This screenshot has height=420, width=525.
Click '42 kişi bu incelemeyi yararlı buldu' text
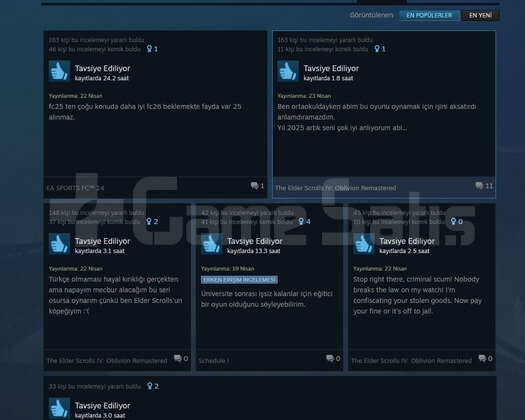coord(247,213)
